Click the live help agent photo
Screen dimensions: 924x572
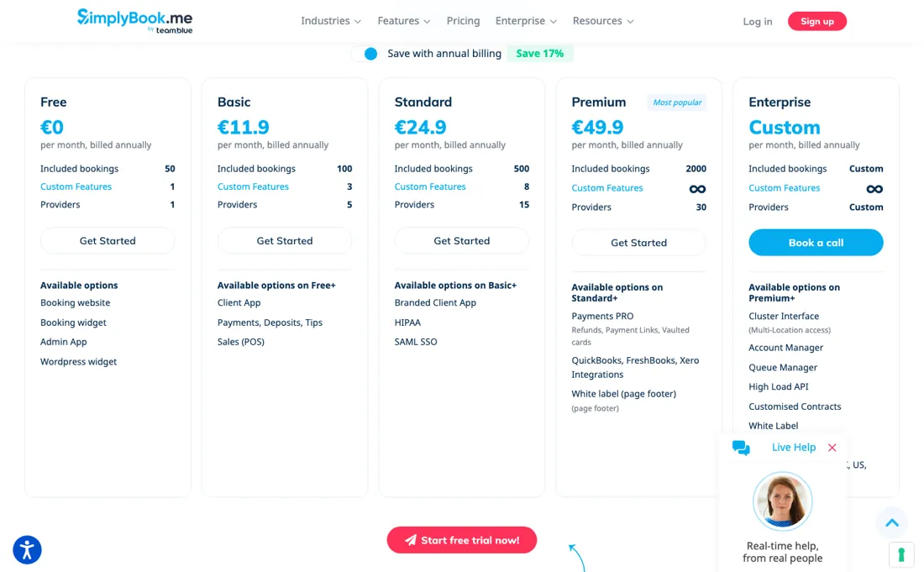pyautogui.click(x=783, y=501)
